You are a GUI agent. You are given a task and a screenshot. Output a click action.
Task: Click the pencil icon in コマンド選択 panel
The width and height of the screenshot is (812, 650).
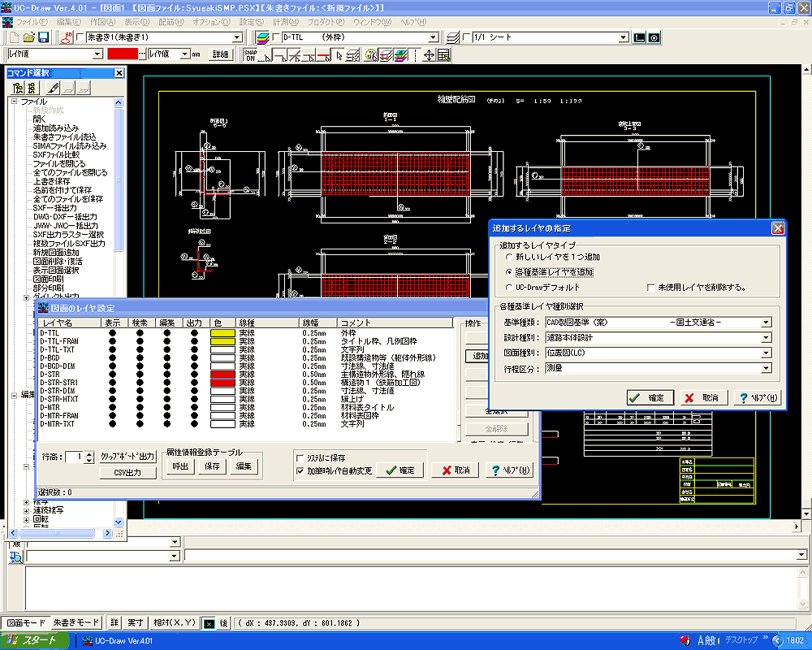[54, 88]
